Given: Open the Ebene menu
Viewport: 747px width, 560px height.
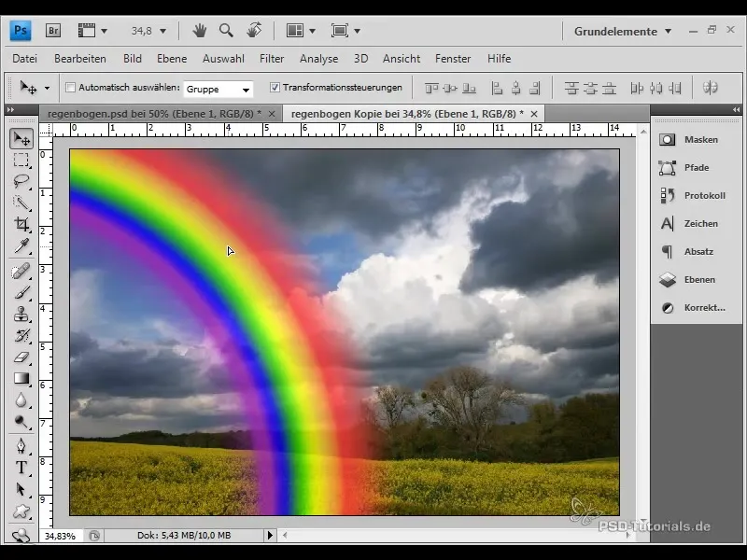Looking at the screenshot, I should coord(172,59).
